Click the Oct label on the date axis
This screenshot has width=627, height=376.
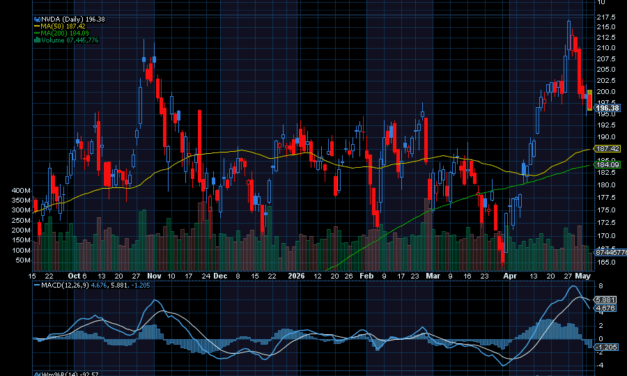tap(74, 276)
